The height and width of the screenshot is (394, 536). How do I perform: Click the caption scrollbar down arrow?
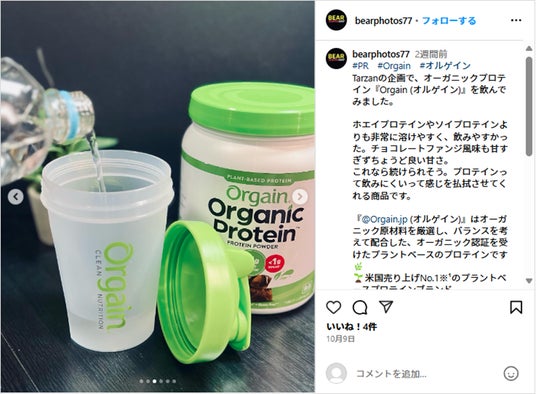[529, 281]
